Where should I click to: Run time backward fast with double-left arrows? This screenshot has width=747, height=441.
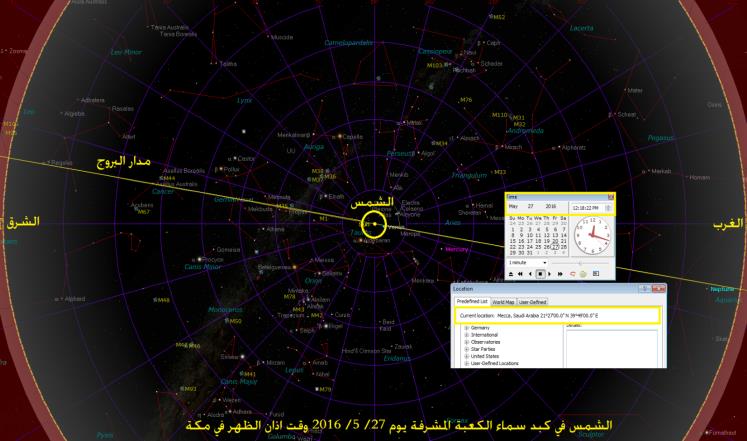[520, 274]
